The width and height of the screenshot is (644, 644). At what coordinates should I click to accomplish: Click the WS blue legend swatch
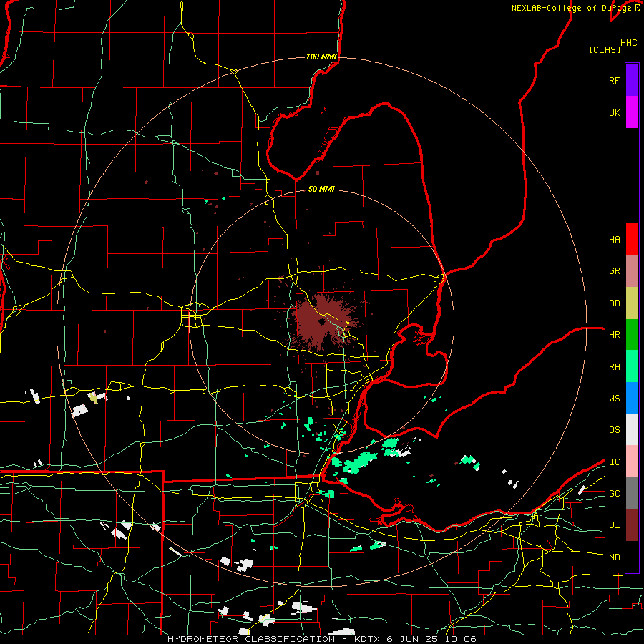632,398
